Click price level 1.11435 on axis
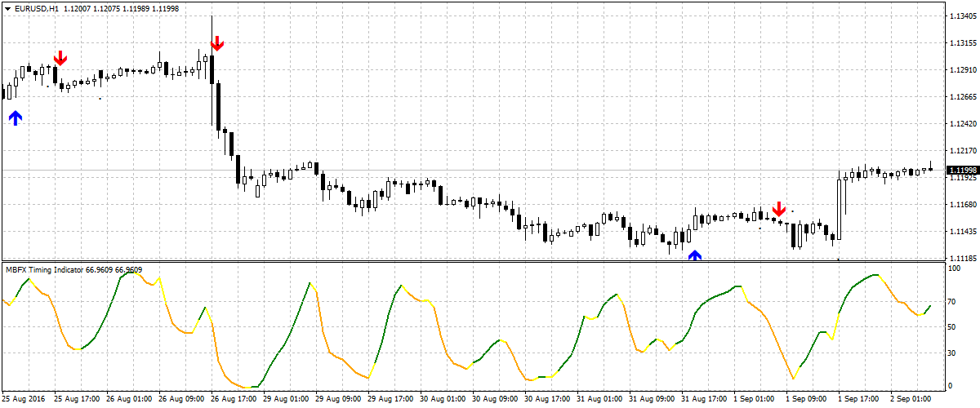Image resolution: width=980 pixels, height=408 pixels. tap(963, 231)
